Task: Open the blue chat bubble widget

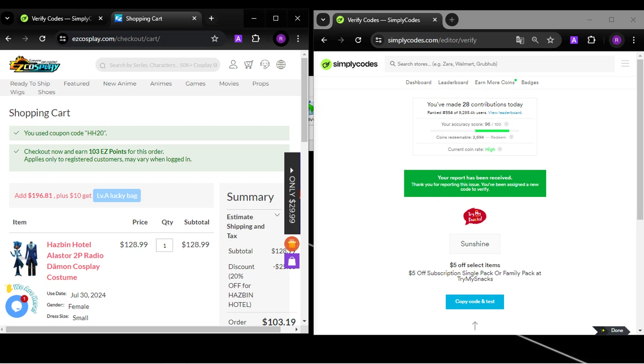Action: coord(17,306)
